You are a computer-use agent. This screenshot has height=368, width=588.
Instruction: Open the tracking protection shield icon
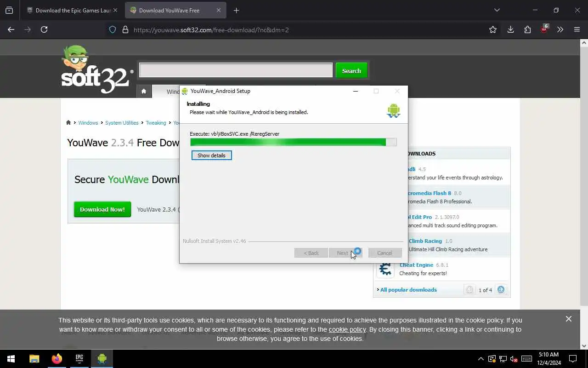[113, 30]
